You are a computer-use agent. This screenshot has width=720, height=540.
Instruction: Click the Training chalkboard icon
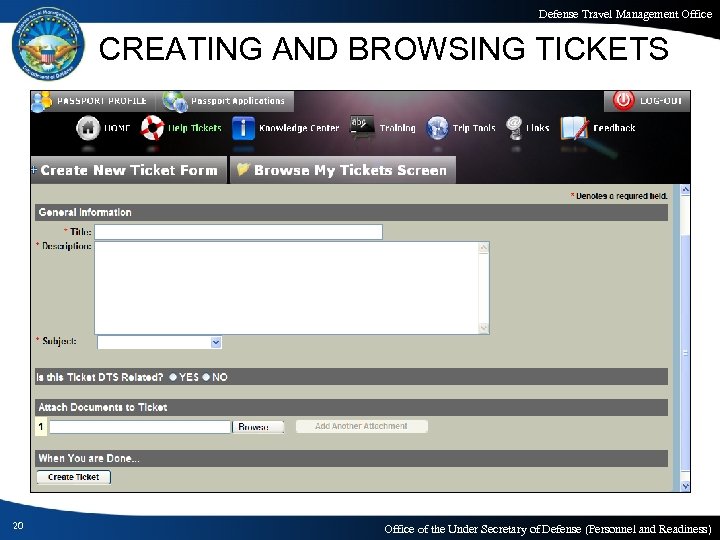click(362, 125)
